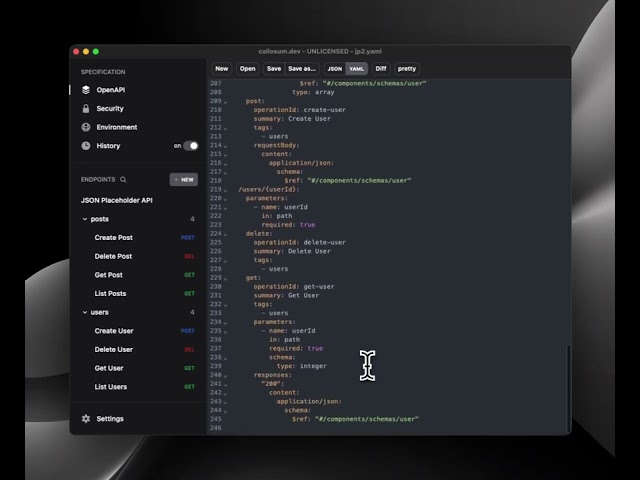640x480 pixels.
Task: Open the Environment globe icon
Action: coord(86,127)
